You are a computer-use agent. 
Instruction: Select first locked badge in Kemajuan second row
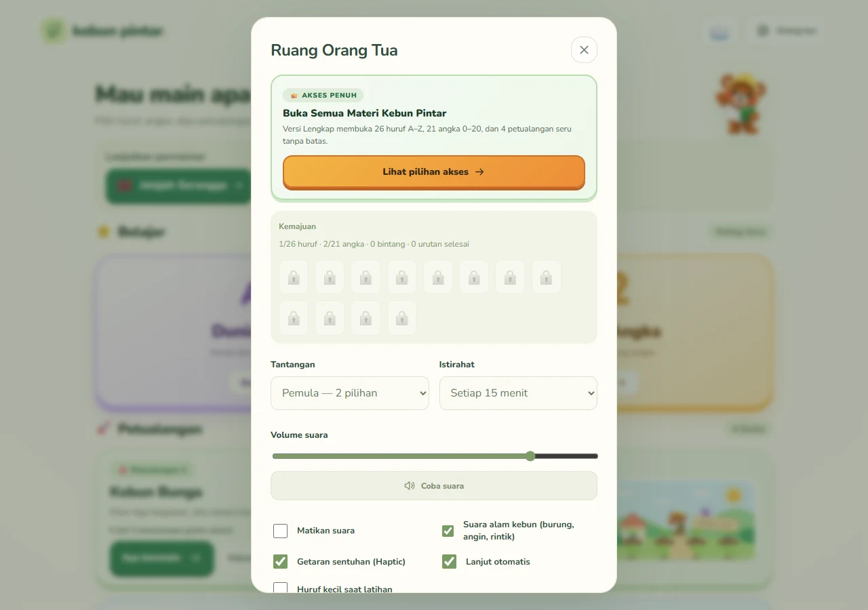click(x=294, y=318)
